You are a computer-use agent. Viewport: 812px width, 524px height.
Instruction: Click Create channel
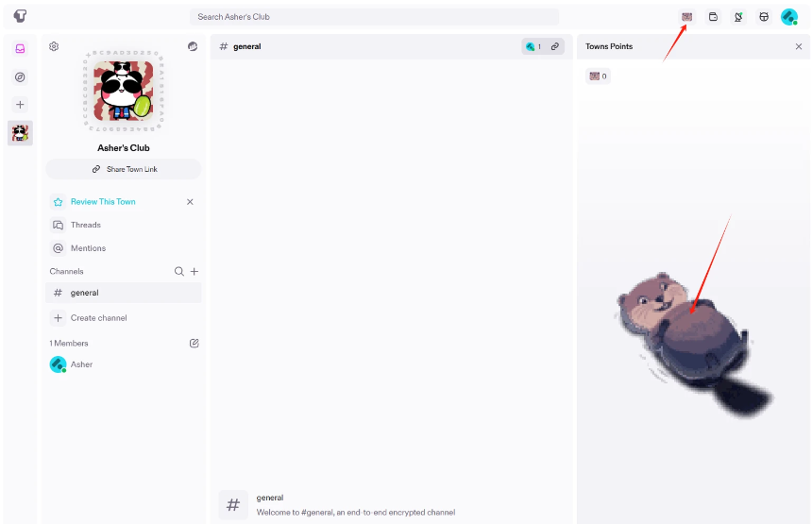pyautogui.click(x=124, y=318)
